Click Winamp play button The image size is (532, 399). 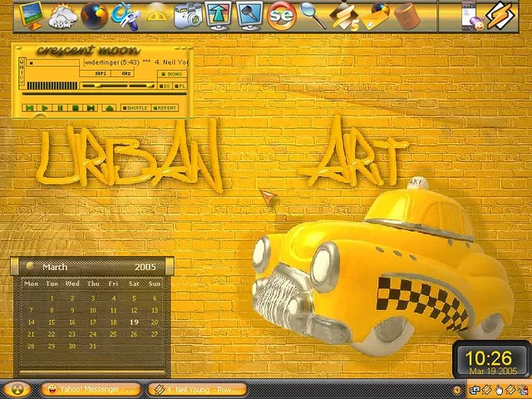point(44,108)
